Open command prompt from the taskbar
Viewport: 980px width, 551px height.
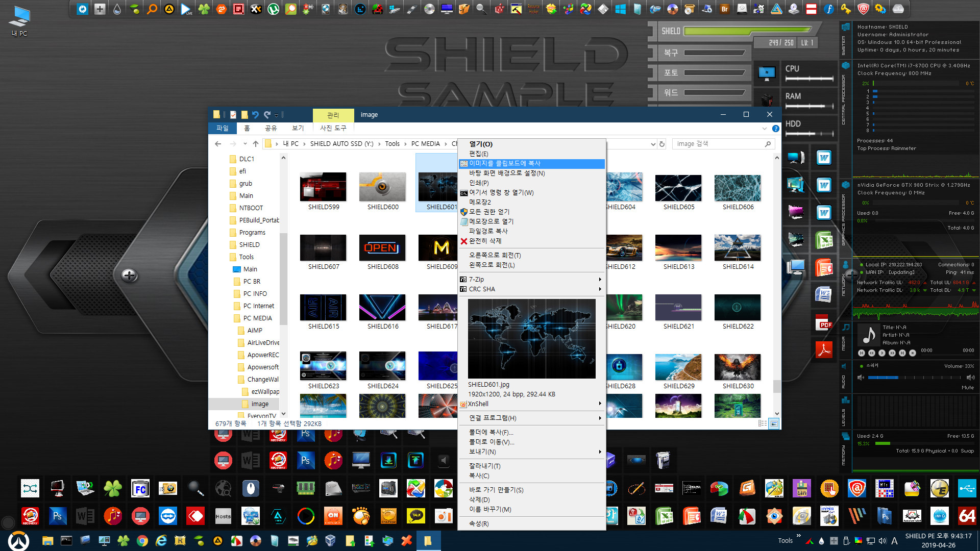pos(66,541)
